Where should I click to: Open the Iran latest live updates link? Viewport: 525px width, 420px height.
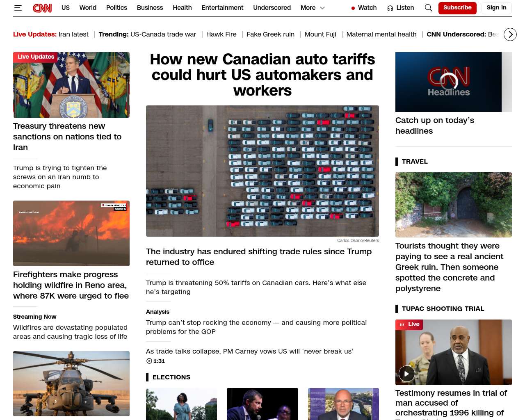click(x=73, y=34)
